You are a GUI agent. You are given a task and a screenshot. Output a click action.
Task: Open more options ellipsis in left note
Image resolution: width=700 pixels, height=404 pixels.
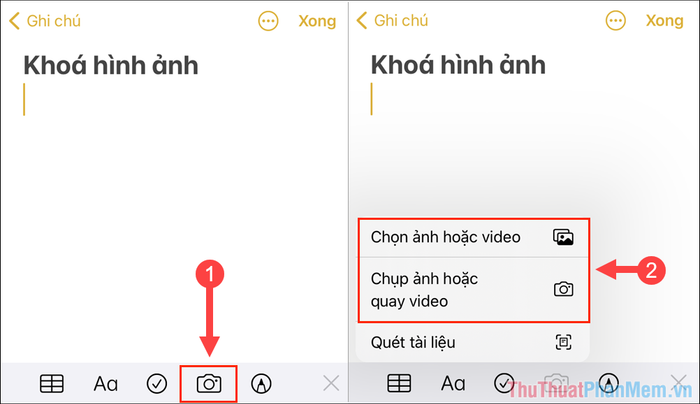point(268,21)
